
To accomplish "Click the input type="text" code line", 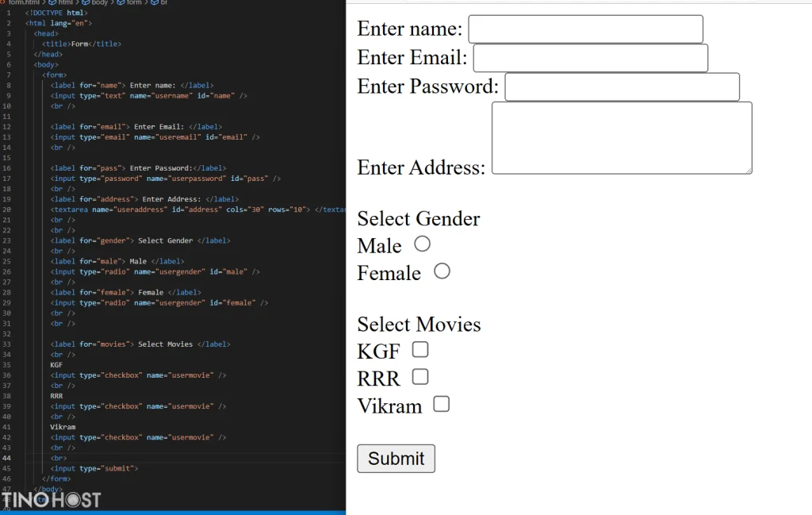I will [148, 96].
